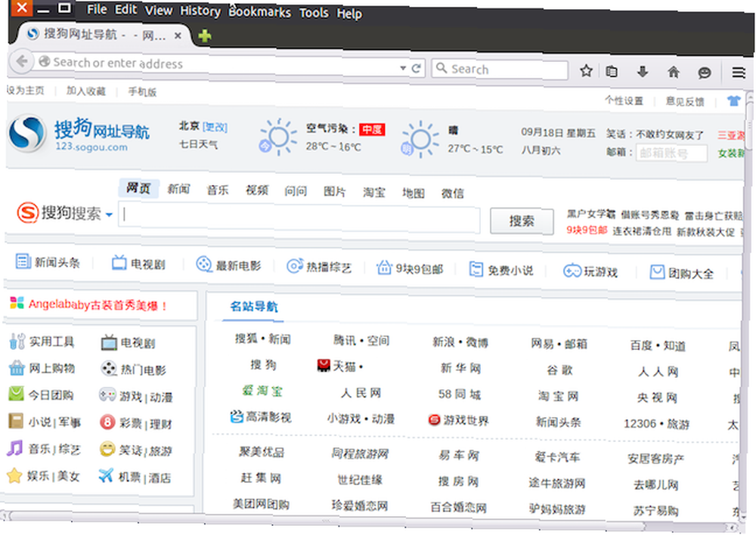
Task: Click the browser address bar
Action: tap(219, 66)
